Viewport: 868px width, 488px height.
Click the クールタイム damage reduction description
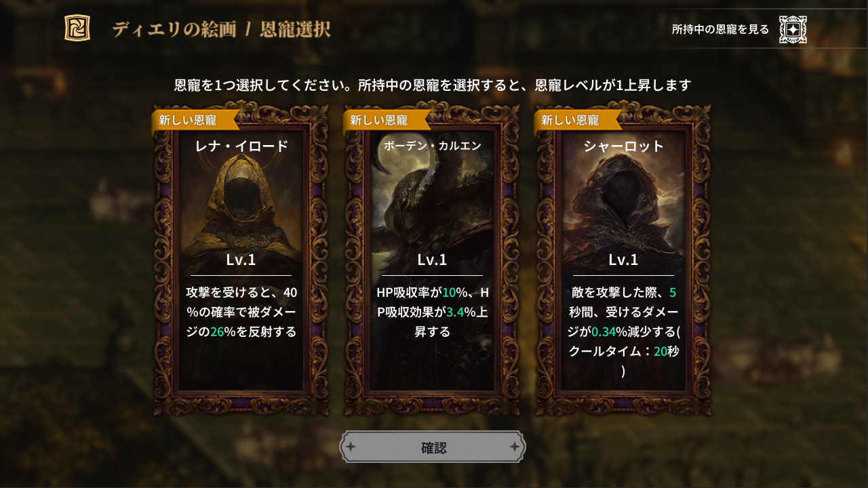pyautogui.click(x=623, y=332)
